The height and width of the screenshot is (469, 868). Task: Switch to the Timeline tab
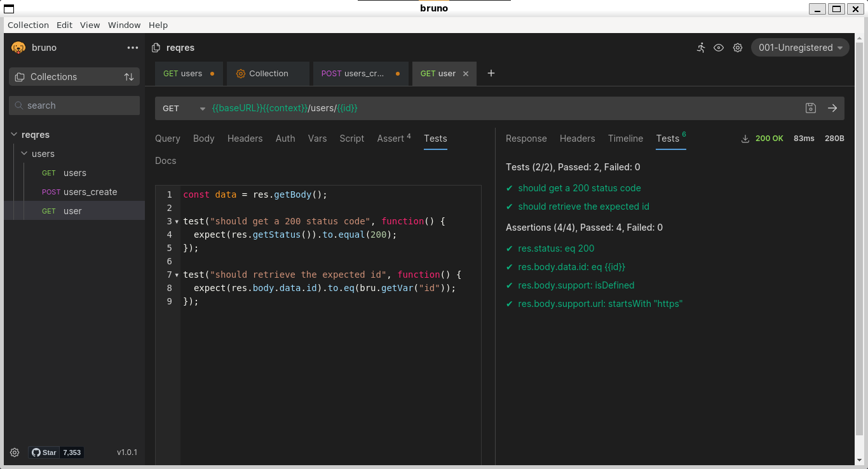[x=625, y=138]
